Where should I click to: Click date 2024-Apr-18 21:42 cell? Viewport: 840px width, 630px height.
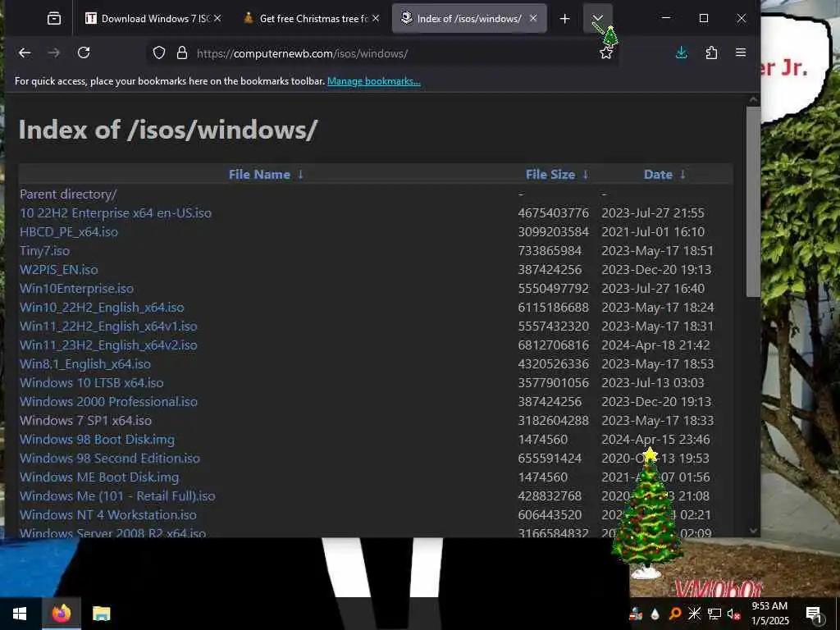coord(655,345)
